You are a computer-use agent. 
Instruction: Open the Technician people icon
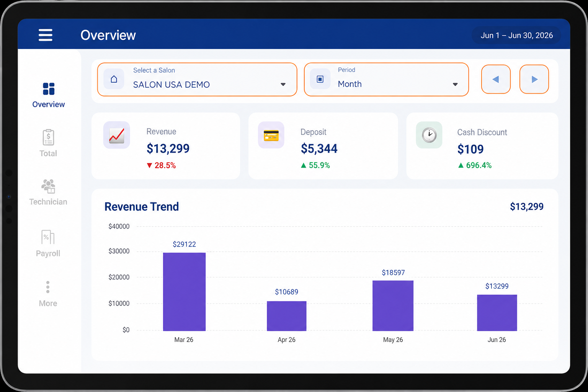pos(48,186)
